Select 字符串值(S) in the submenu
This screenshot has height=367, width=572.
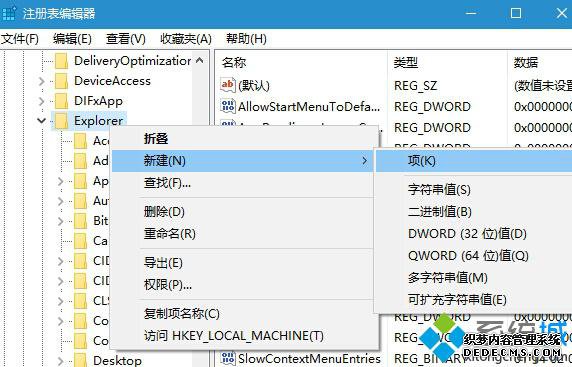click(x=474, y=190)
